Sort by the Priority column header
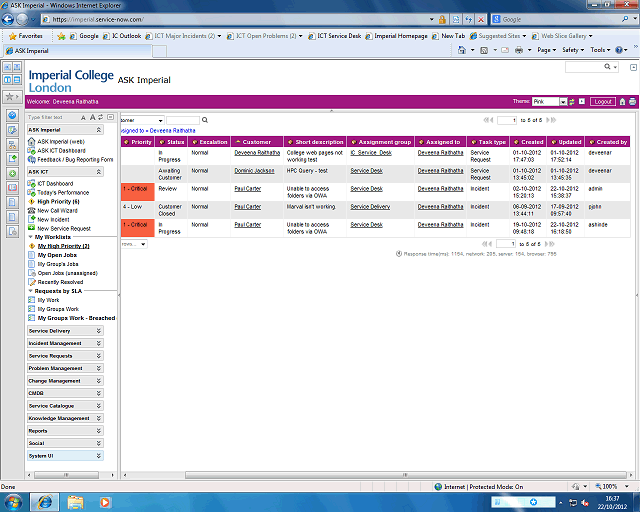 pyautogui.click(x=142, y=142)
